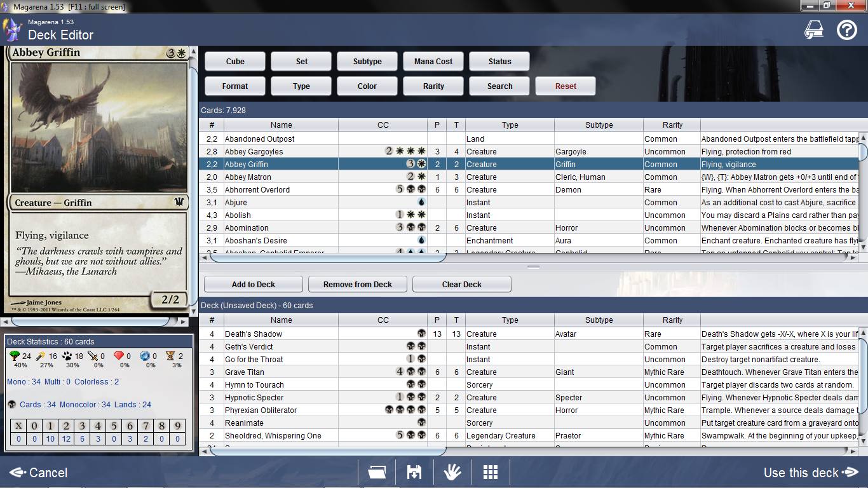Click the help question mark icon
Viewport: 868px width, 488px height.
[846, 30]
